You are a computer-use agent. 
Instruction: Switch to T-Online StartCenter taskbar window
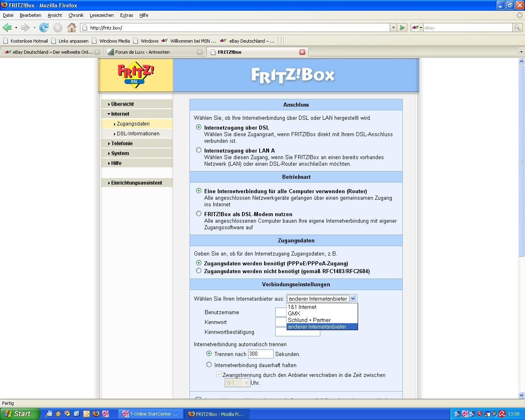[x=151, y=414]
